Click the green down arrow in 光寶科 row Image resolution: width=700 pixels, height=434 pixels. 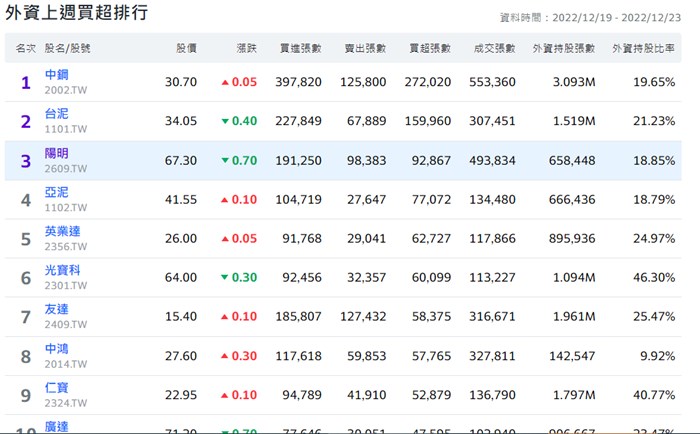tap(225, 278)
